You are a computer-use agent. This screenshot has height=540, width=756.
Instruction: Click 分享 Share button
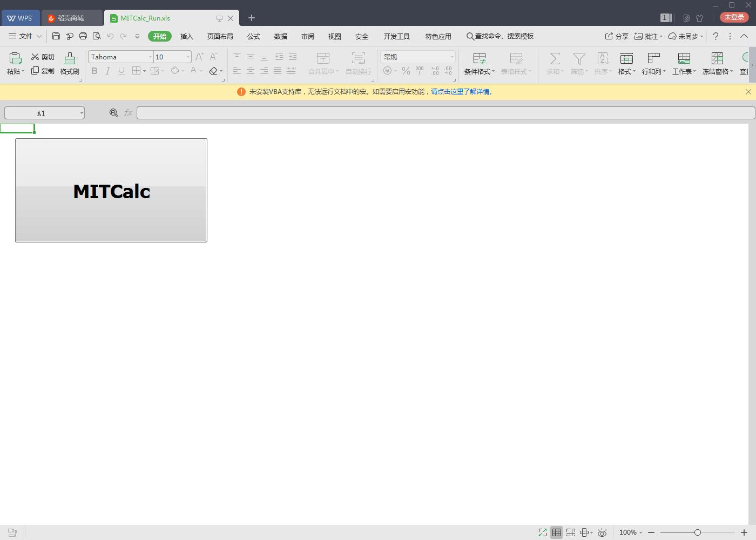point(617,36)
